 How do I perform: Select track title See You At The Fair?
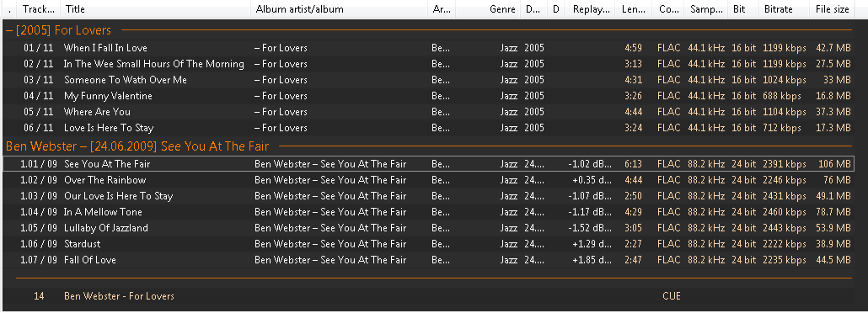107,164
